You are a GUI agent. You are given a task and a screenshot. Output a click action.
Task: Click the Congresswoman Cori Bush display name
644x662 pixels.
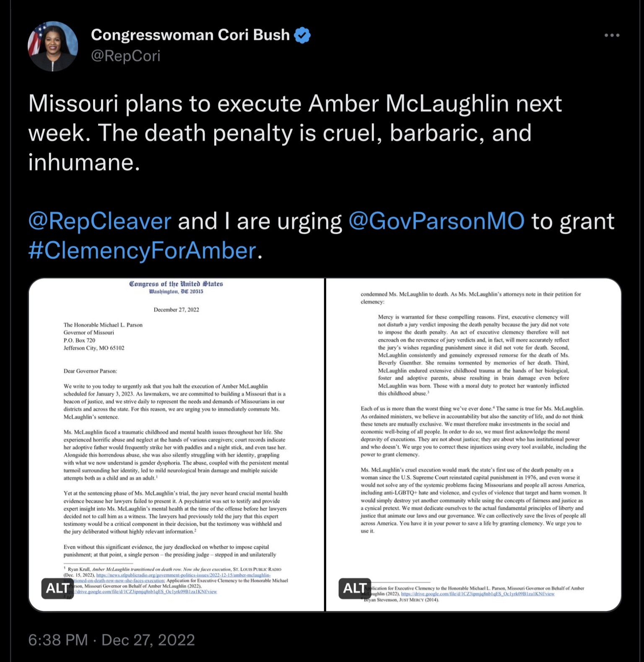190,35
